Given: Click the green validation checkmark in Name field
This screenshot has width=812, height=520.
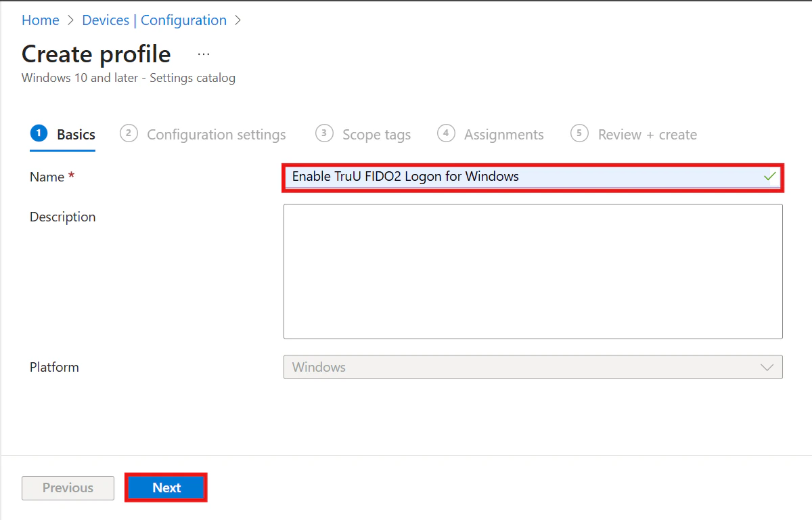Looking at the screenshot, I should coord(769,176).
